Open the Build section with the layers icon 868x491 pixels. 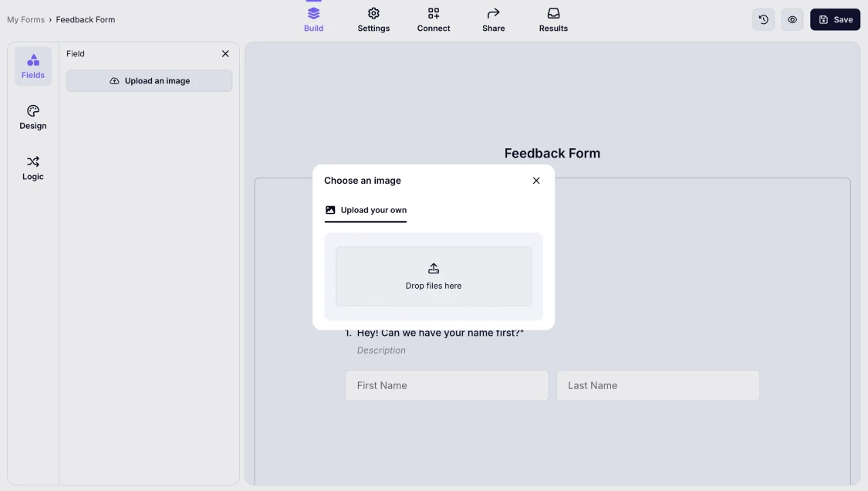point(313,17)
